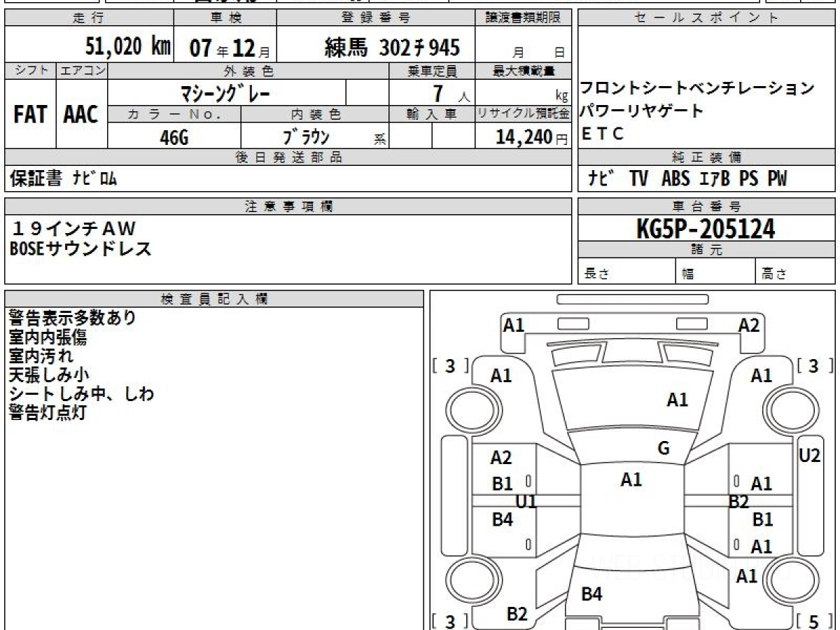Click the リサイクル預託金 header
The height and width of the screenshot is (630, 840).
pyautogui.click(x=524, y=114)
